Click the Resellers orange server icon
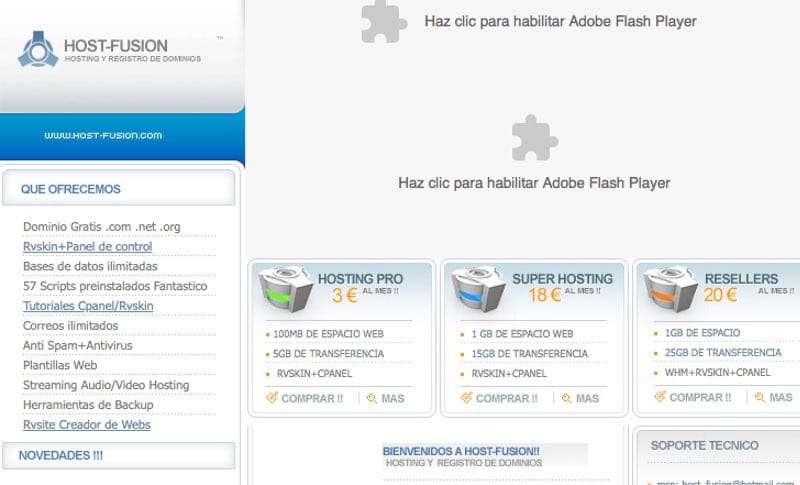The image size is (800, 485). (670, 288)
